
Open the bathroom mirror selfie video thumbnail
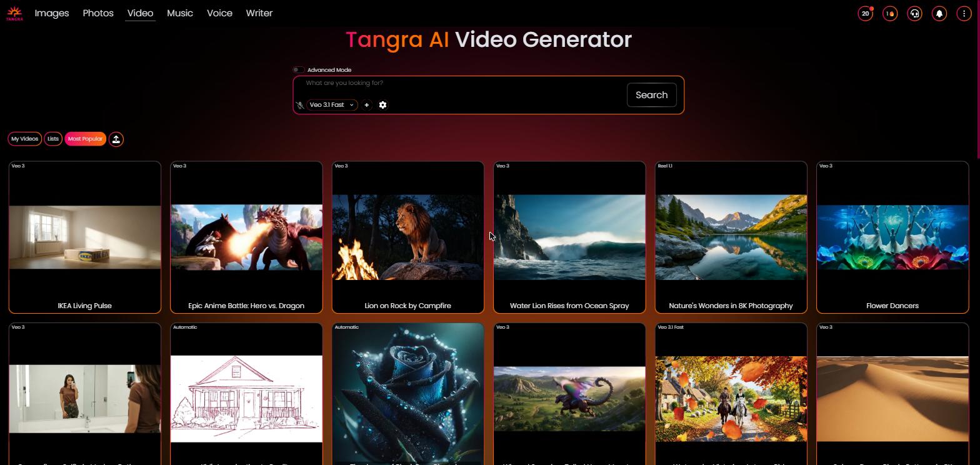[85, 399]
